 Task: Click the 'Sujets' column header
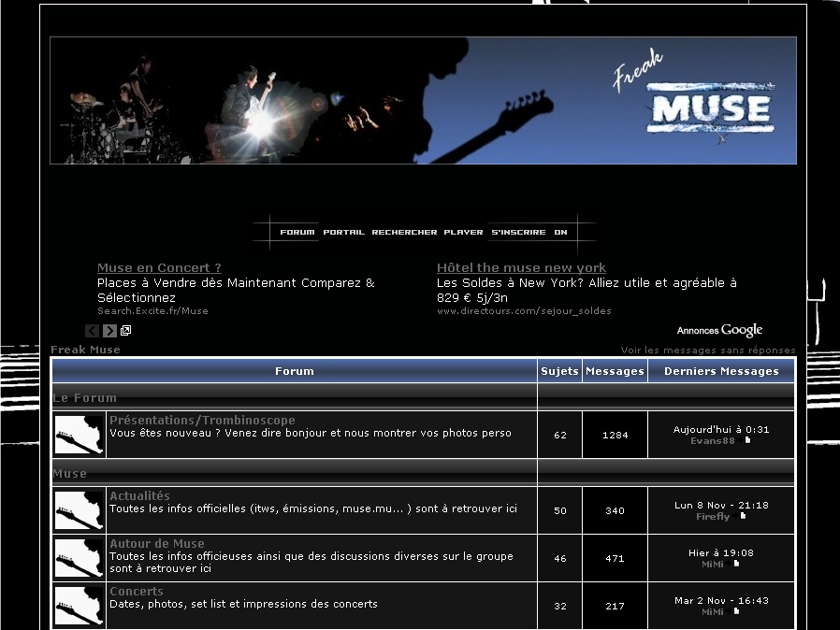(559, 371)
